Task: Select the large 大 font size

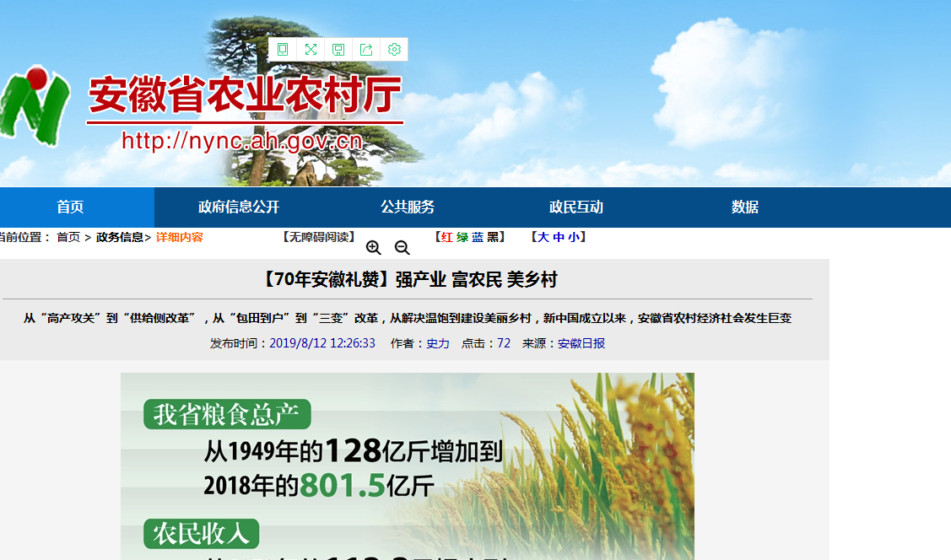Action: tap(543, 237)
